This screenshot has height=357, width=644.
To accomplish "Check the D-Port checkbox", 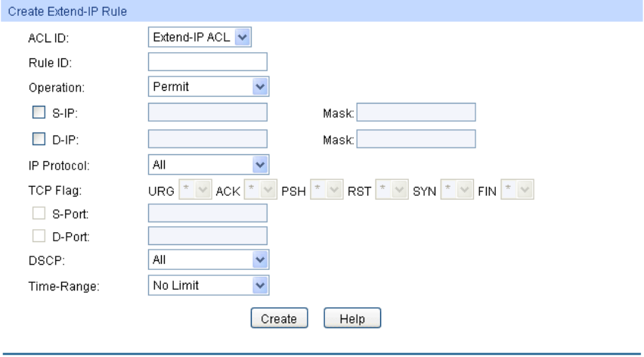I will point(39,236).
